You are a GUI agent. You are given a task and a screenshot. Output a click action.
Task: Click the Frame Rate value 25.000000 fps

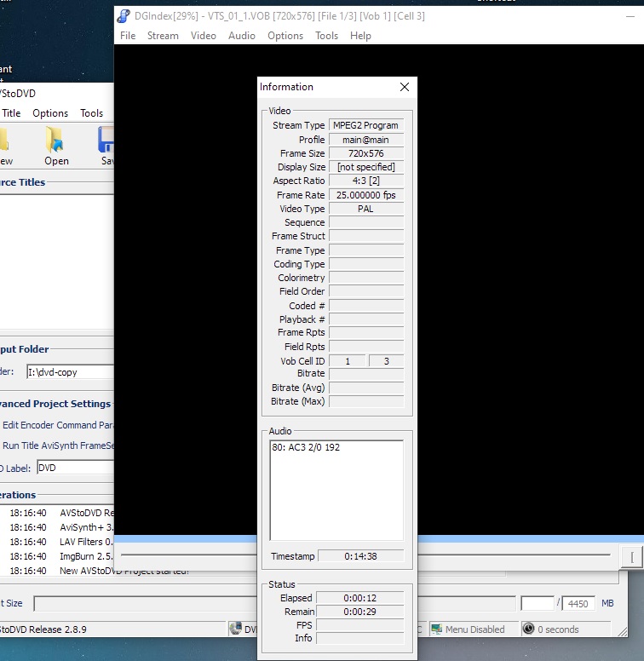coord(365,195)
